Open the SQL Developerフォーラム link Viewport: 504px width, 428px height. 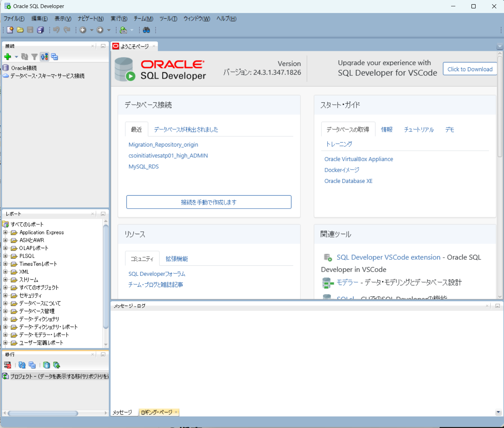[x=157, y=274]
